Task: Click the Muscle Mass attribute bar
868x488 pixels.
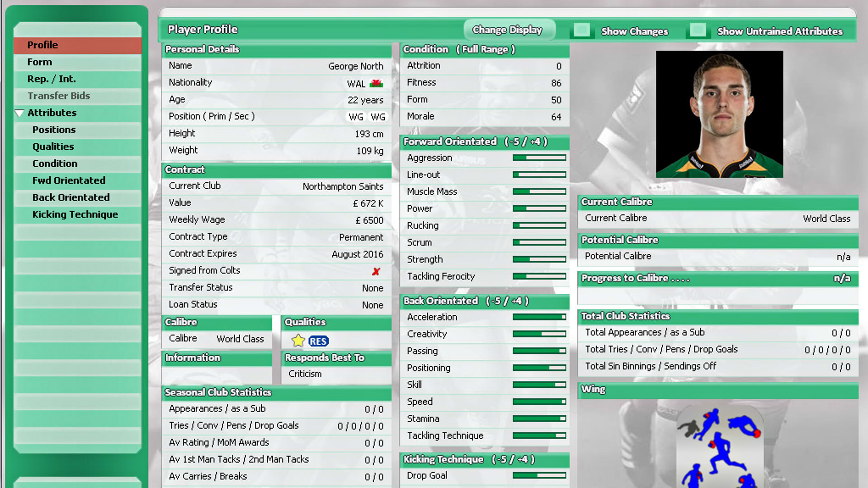Action: click(x=539, y=192)
